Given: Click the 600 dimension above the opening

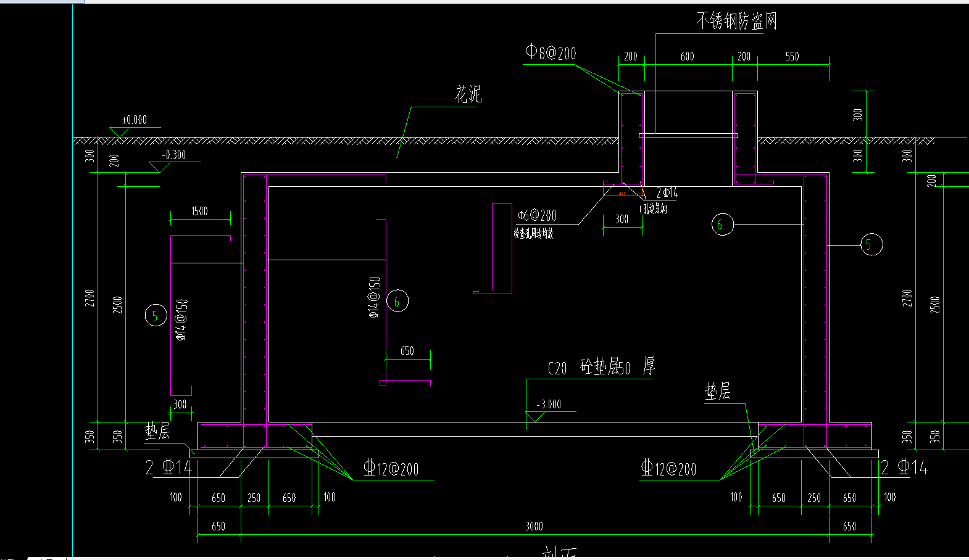Looking at the screenshot, I should 688,56.
